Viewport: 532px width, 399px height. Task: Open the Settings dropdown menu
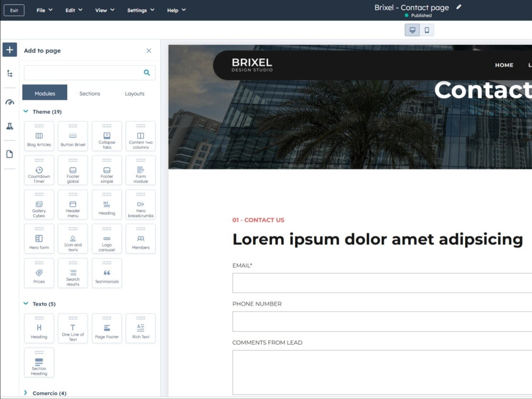point(140,10)
